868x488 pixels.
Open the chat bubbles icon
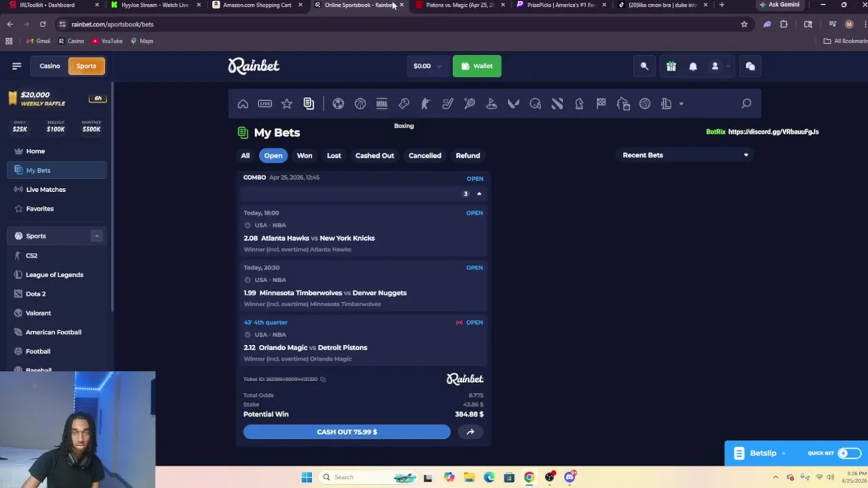point(750,66)
